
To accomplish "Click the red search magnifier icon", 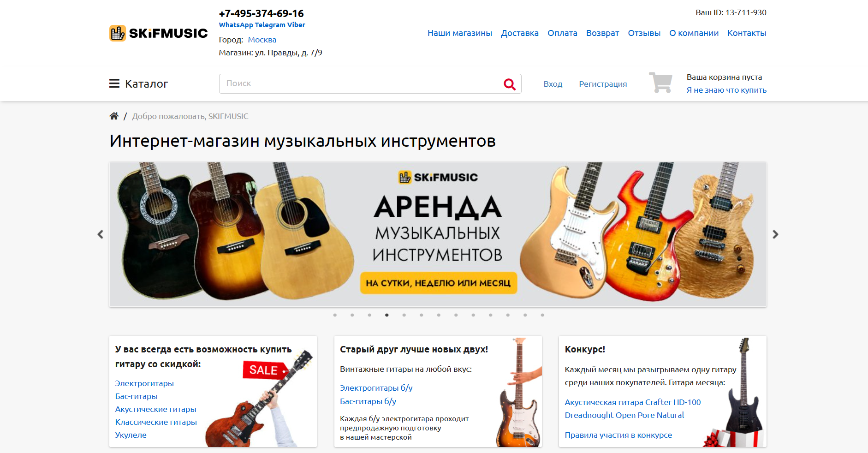I will click(510, 84).
